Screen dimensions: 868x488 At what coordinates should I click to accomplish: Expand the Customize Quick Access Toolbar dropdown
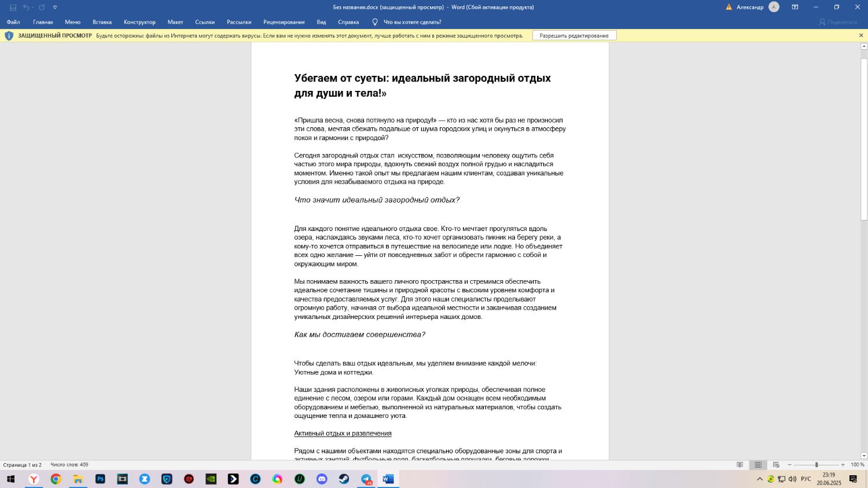pyautogui.click(x=55, y=8)
